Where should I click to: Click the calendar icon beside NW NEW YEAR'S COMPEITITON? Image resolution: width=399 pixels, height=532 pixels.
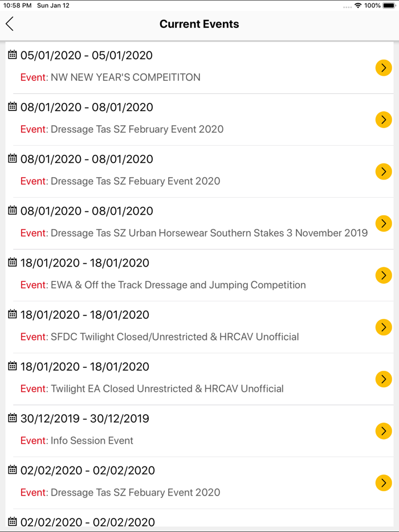click(11, 55)
